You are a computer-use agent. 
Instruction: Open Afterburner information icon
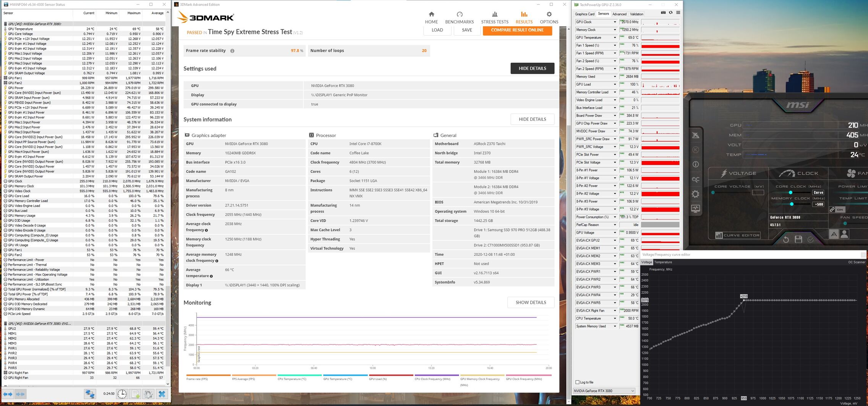point(696,164)
